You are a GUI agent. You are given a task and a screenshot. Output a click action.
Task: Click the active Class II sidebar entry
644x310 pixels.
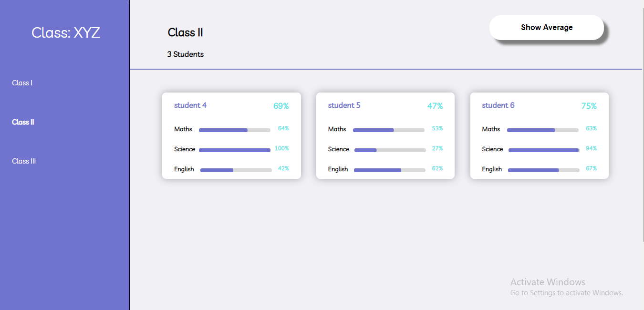[23, 122]
